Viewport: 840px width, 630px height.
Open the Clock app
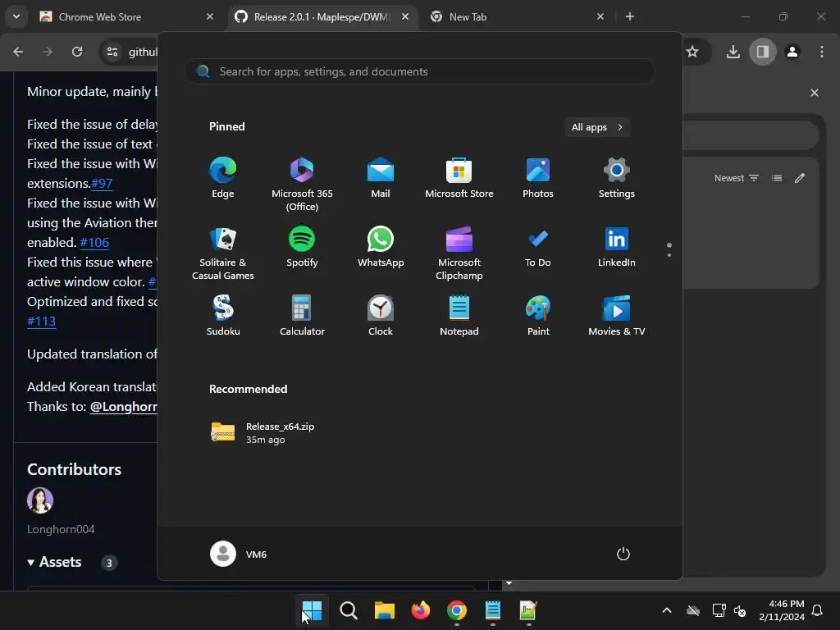coord(381,316)
